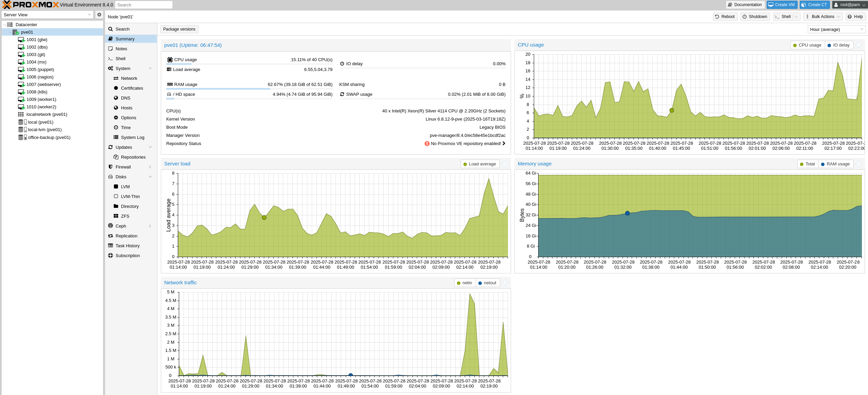868x395 pixels.
Task: Toggle the Load average legend series
Action: (x=480, y=164)
